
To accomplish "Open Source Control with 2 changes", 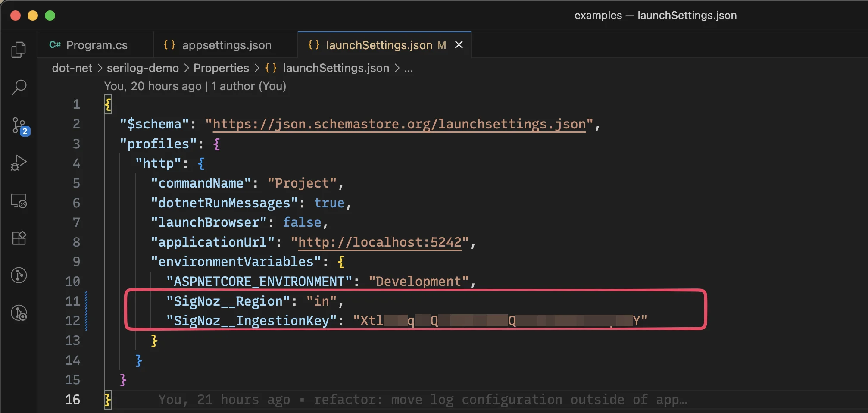I will click(x=19, y=126).
